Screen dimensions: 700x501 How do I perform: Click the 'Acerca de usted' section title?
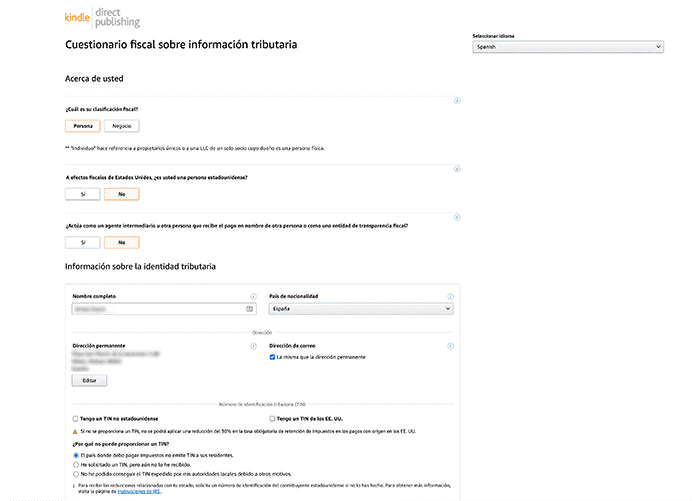[94, 79]
